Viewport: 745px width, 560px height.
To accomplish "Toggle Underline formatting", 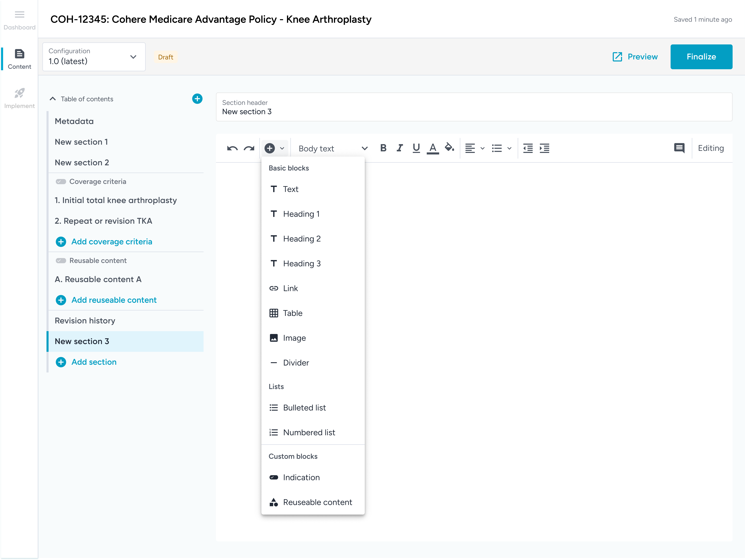I will [x=416, y=148].
